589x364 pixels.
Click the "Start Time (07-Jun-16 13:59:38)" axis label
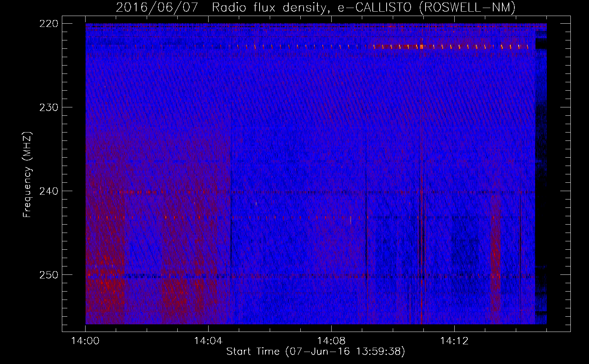click(316, 352)
